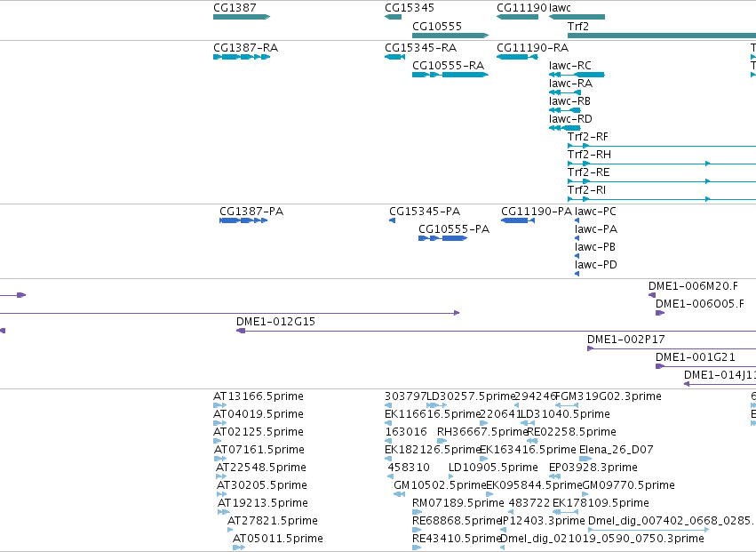Image resolution: width=756 pixels, height=552 pixels.
Task: Open the lawc-RB transcript label
Action: [x=569, y=101]
